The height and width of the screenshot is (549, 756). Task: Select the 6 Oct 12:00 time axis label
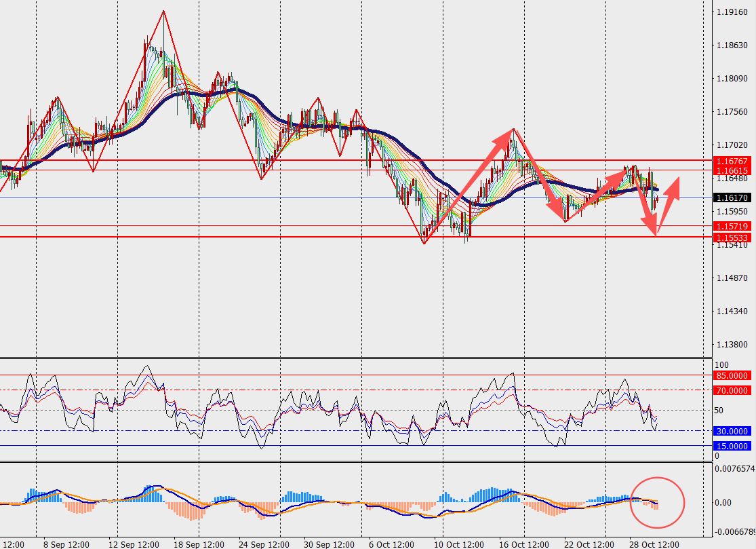tap(392, 544)
